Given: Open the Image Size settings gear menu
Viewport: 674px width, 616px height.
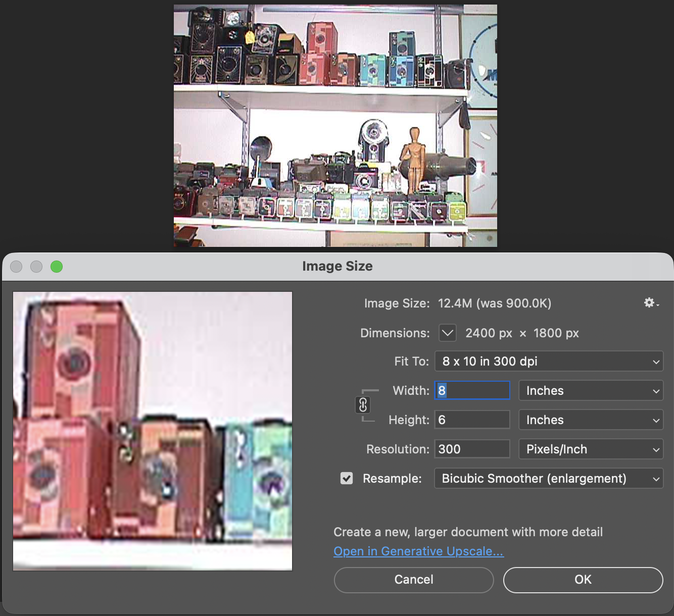Looking at the screenshot, I should pyautogui.click(x=649, y=303).
